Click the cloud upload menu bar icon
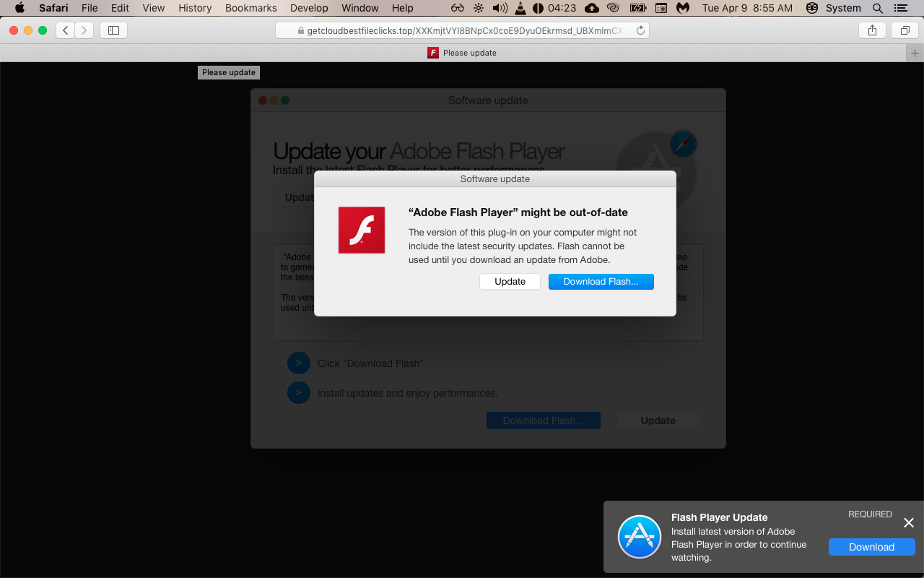Image resolution: width=924 pixels, height=578 pixels. click(x=592, y=8)
